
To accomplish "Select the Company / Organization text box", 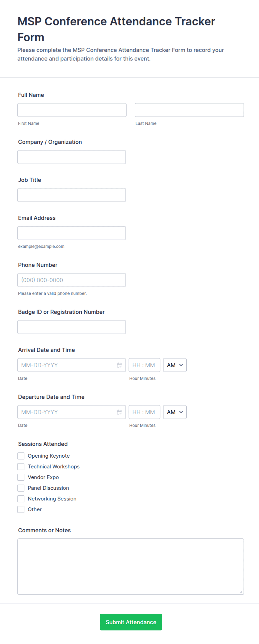I will (x=72, y=157).
